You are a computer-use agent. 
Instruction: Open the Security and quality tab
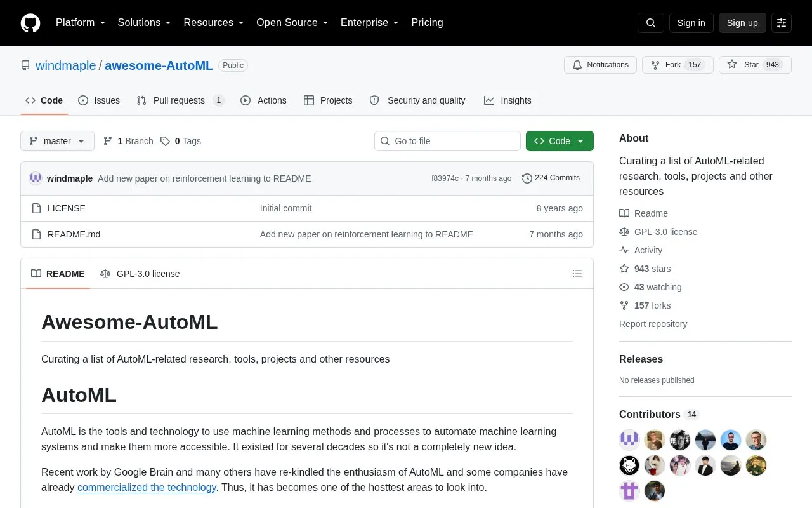[417, 100]
